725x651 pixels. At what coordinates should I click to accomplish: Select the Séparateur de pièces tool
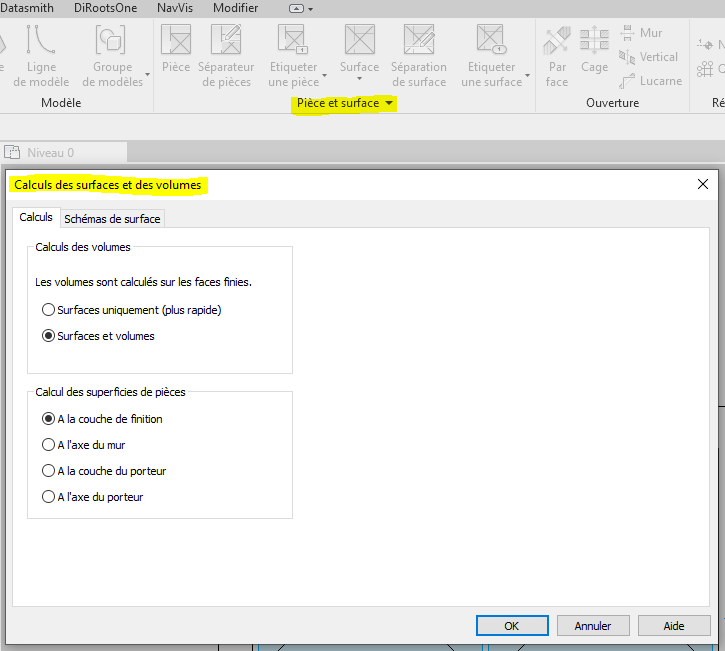click(228, 42)
